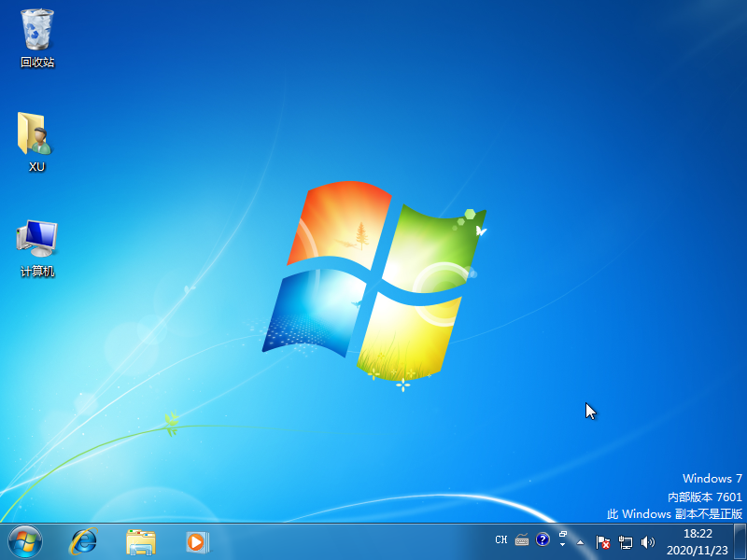The width and height of the screenshot is (747, 560).
Task: Restore the floating language bar
Action: 562,532
